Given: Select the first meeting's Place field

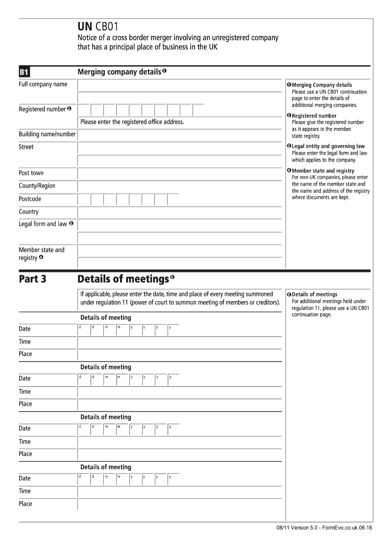Looking at the screenshot, I should (x=179, y=355).
